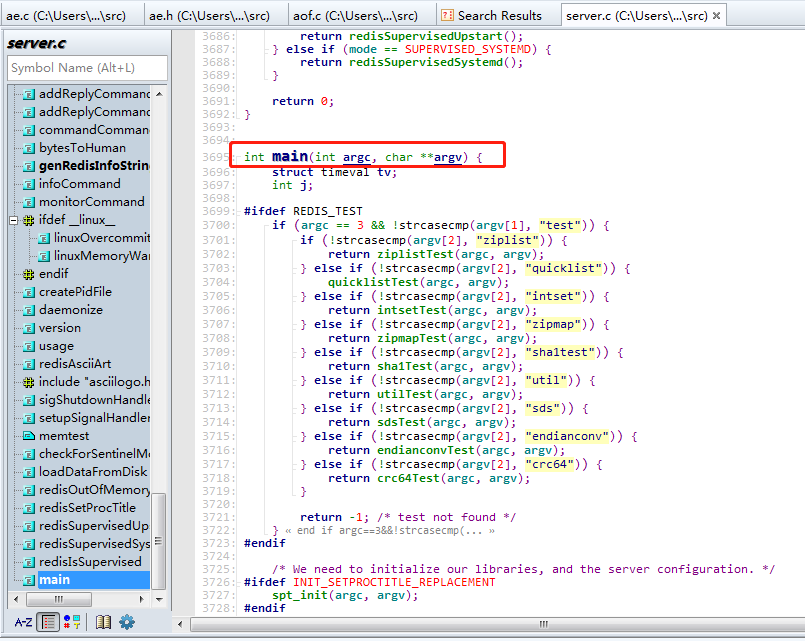805x641 pixels.
Task: Close the server.c tab
Action: [717, 16]
